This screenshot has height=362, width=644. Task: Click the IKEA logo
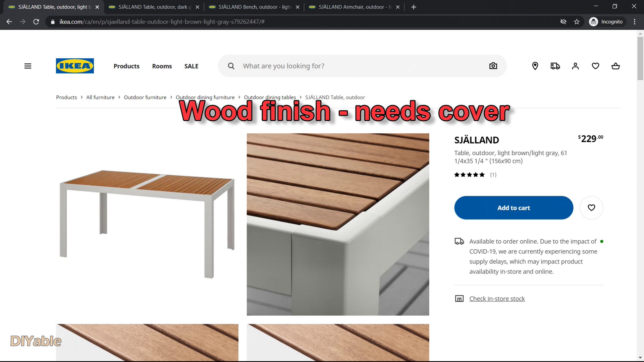[x=75, y=66]
